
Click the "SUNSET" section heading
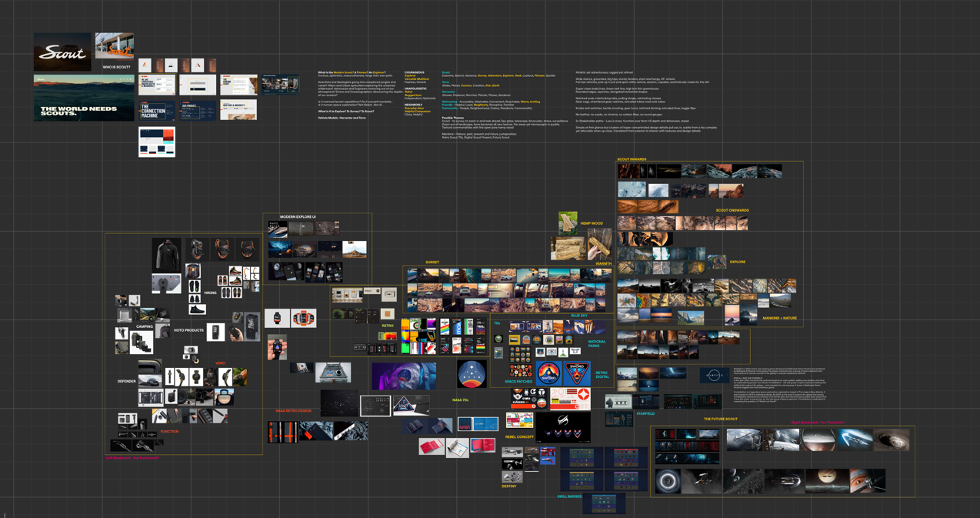click(x=432, y=262)
